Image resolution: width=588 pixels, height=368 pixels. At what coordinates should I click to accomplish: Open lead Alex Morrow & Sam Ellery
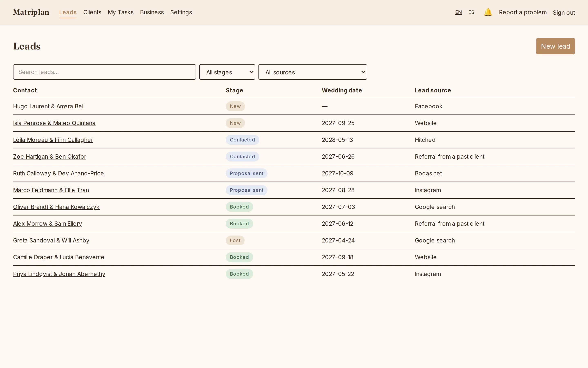[47, 224]
